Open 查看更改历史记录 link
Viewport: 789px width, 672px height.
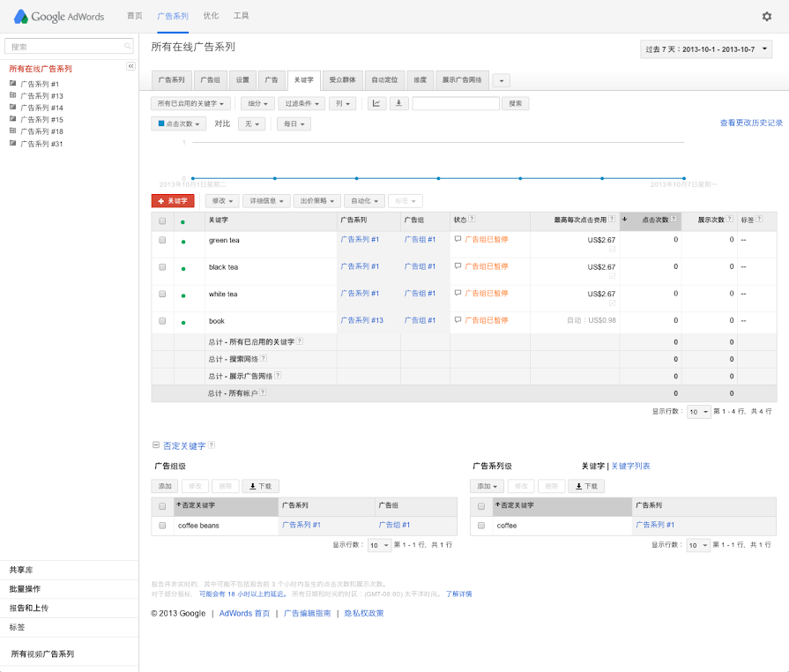[x=751, y=123]
